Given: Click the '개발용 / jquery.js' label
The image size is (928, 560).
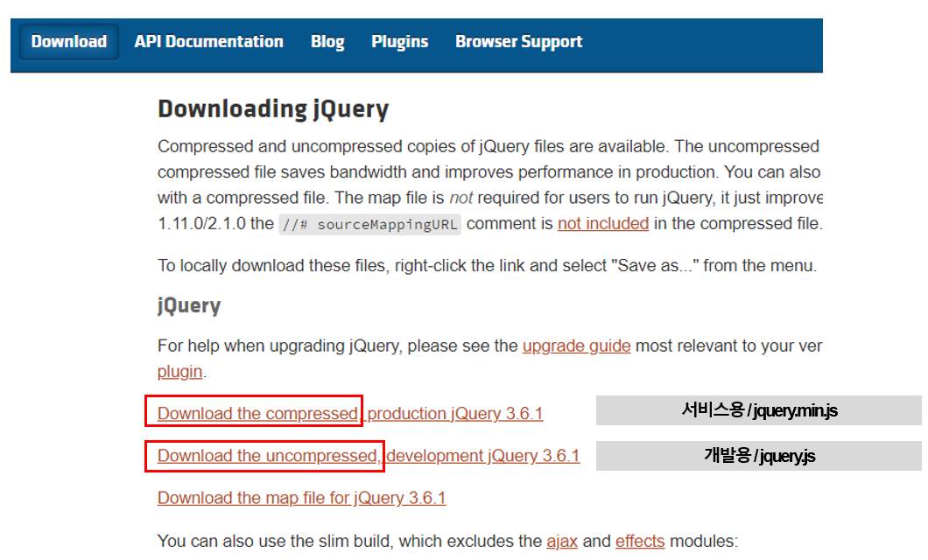Looking at the screenshot, I should point(759,456).
